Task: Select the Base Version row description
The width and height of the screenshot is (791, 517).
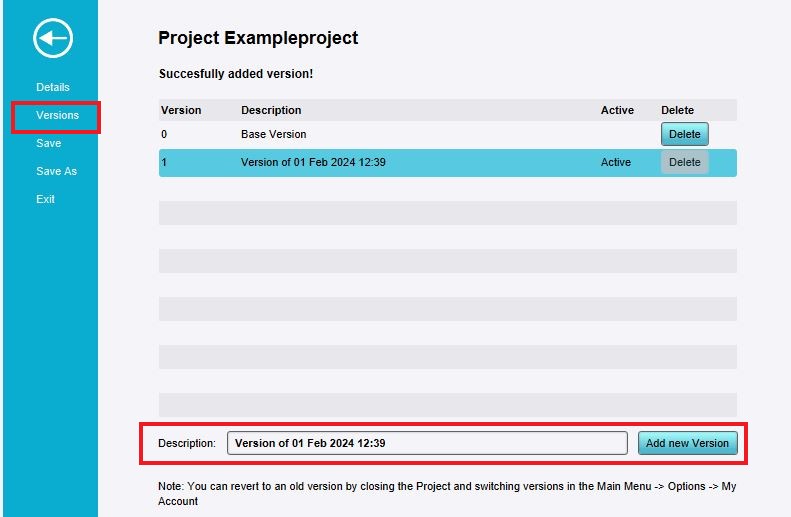Action: tap(274, 134)
